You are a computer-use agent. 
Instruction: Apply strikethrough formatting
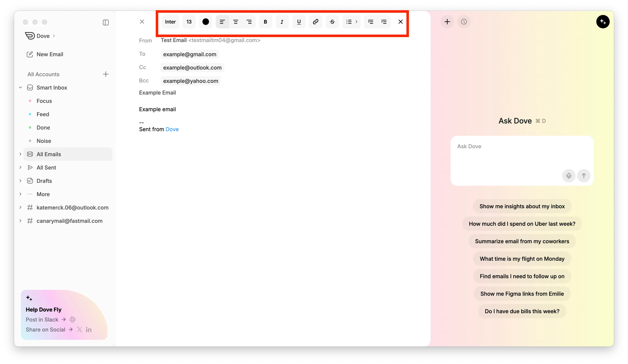pos(332,22)
